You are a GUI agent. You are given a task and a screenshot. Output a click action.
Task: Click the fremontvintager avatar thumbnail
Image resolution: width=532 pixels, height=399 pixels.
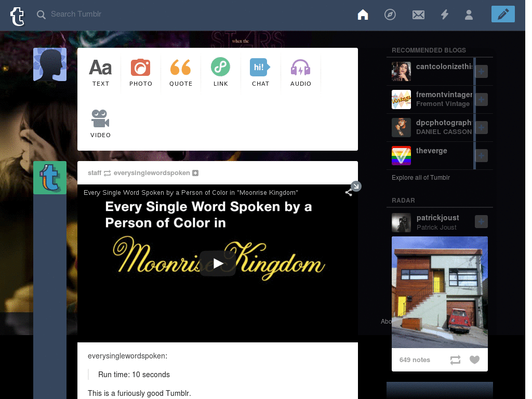pyautogui.click(x=401, y=99)
